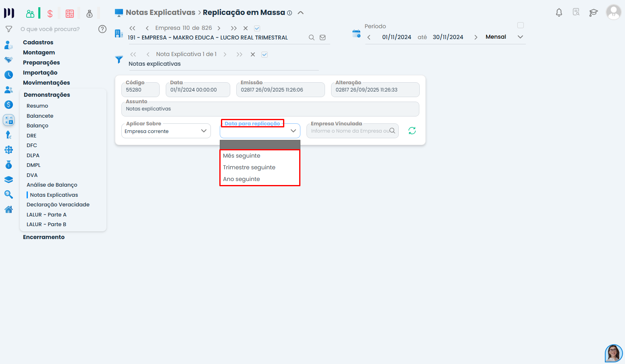Advance to the next period
Image resolution: width=625 pixels, height=364 pixels.
click(476, 37)
